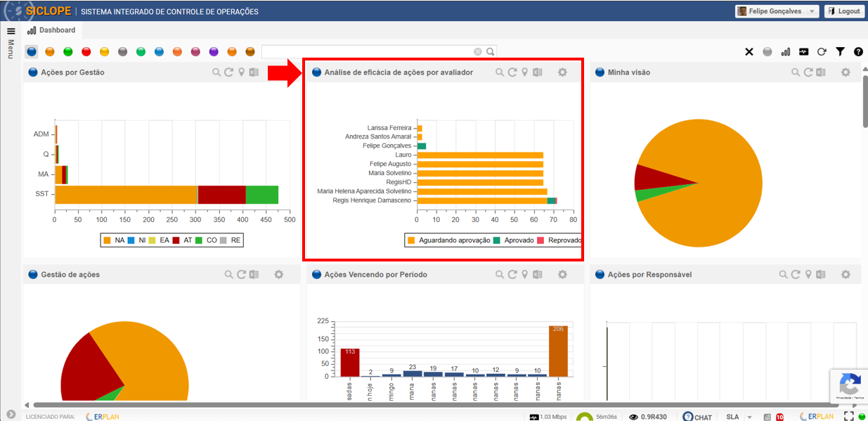Click the red 10 notification badge
Image resolution: width=868 pixels, height=421 pixels.
pyautogui.click(x=779, y=417)
